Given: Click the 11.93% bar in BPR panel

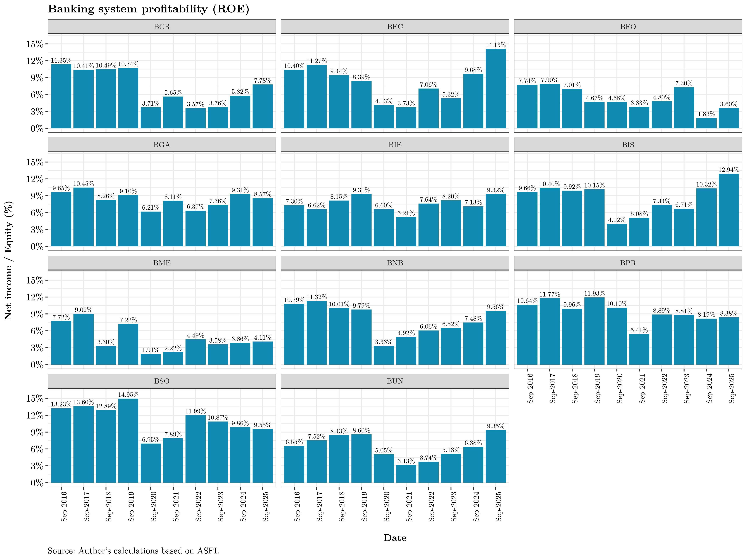Looking at the screenshot, I should pyautogui.click(x=594, y=331).
